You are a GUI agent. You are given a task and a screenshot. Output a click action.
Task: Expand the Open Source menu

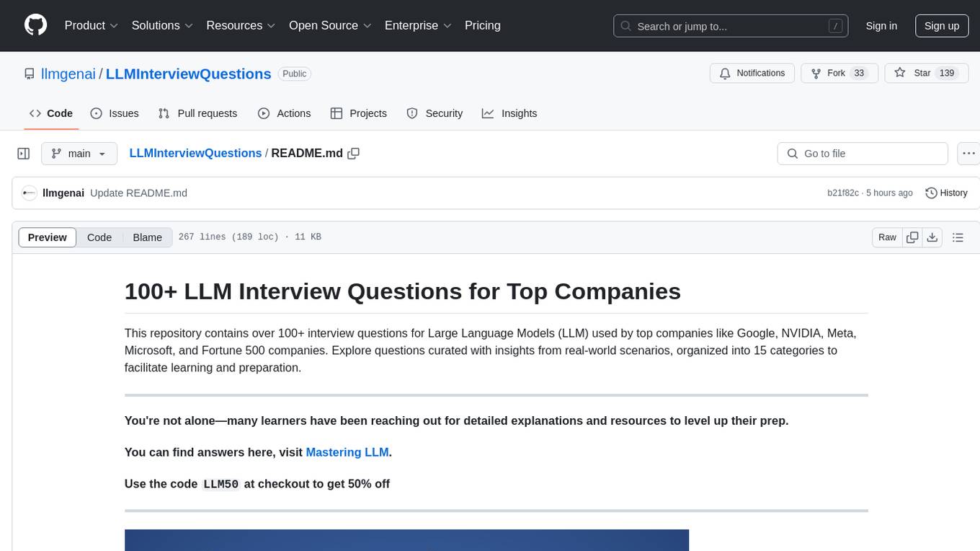click(x=331, y=25)
